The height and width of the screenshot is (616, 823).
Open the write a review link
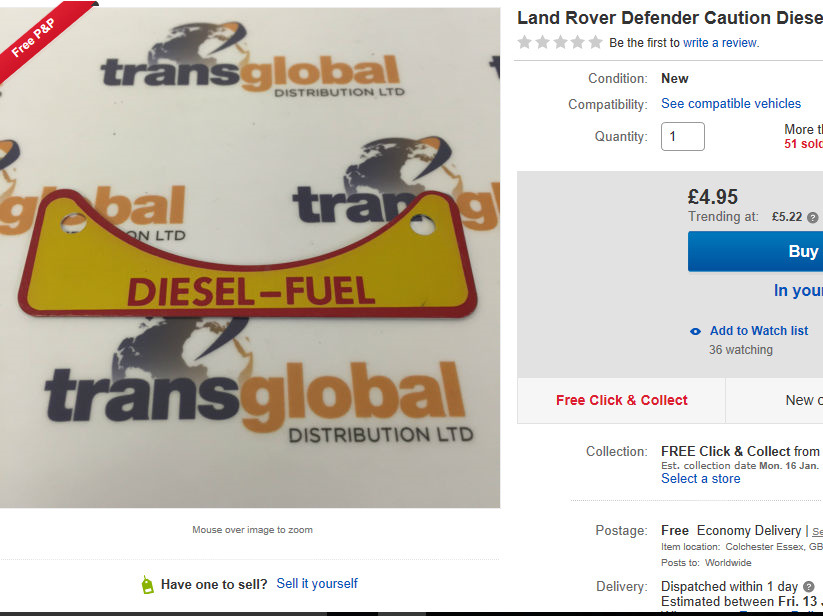click(720, 43)
